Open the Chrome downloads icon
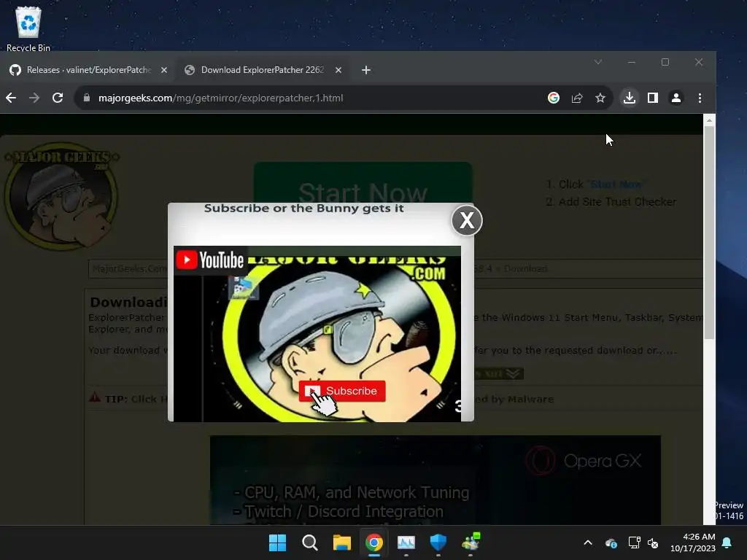The image size is (747, 560). (x=630, y=98)
